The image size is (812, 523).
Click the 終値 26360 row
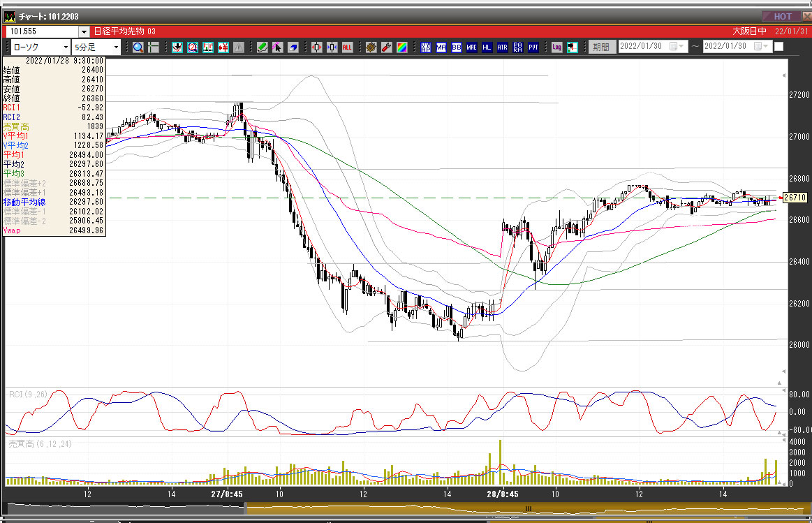[54, 98]
